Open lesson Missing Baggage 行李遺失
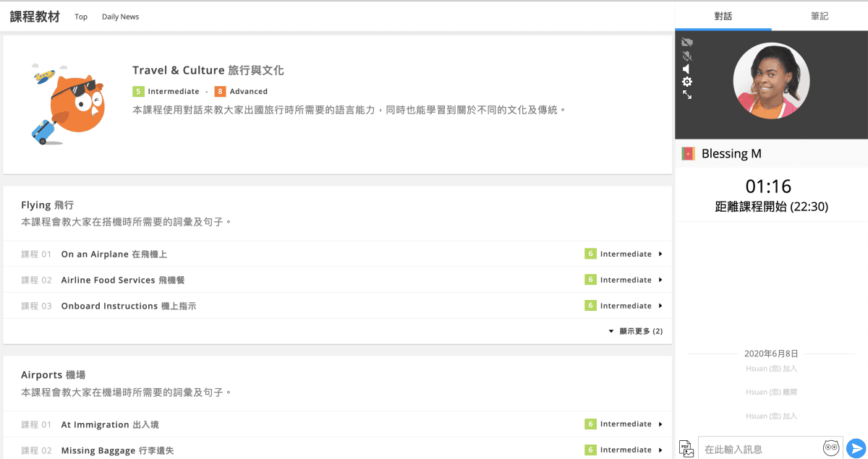 [x=118, y=450]
